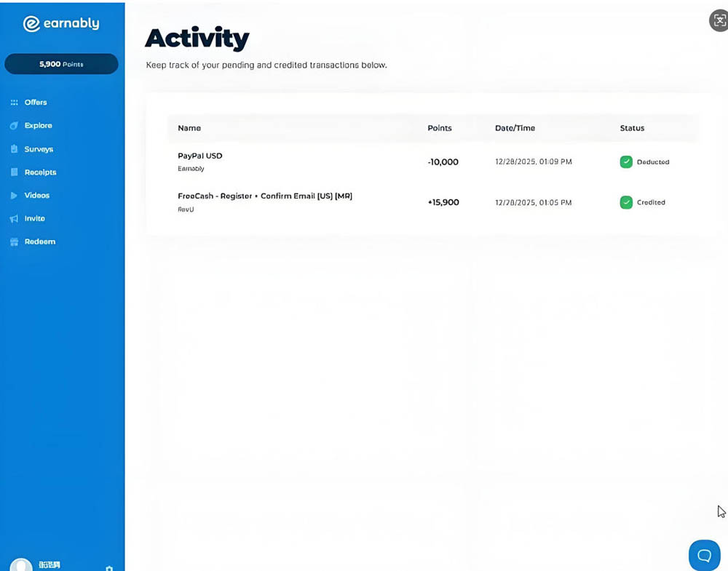Go to the Redeem menu item
The image size is (728, 571).
(x=40, y=241)
